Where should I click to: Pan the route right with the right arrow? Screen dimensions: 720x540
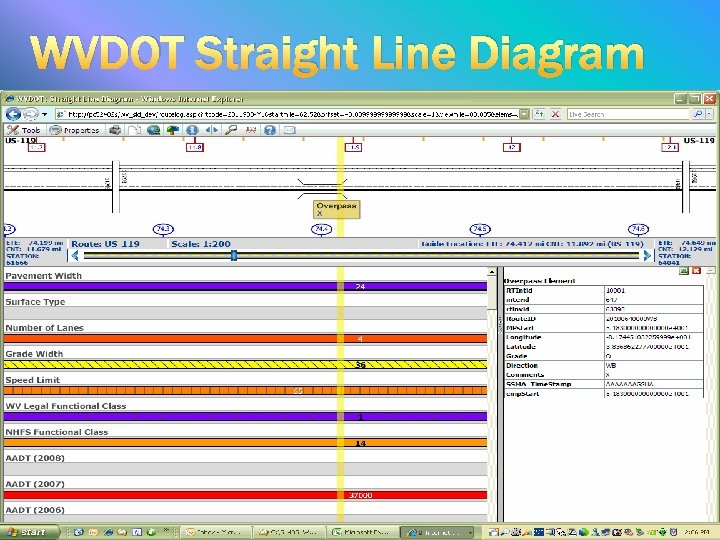[647, 255]
